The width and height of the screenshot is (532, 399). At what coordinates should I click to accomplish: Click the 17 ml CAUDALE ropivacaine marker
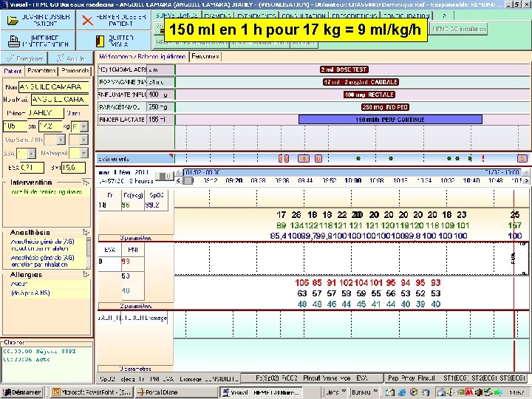361,82
